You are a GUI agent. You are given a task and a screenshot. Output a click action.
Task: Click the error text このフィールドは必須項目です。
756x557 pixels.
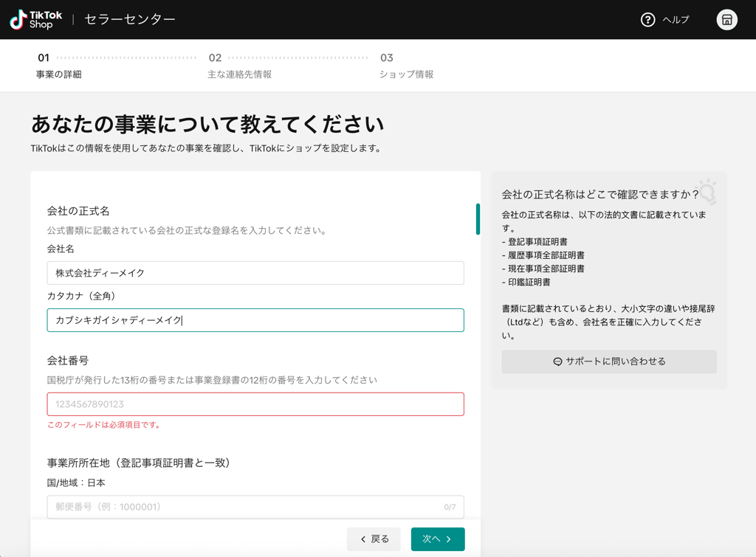coord(103,424)
